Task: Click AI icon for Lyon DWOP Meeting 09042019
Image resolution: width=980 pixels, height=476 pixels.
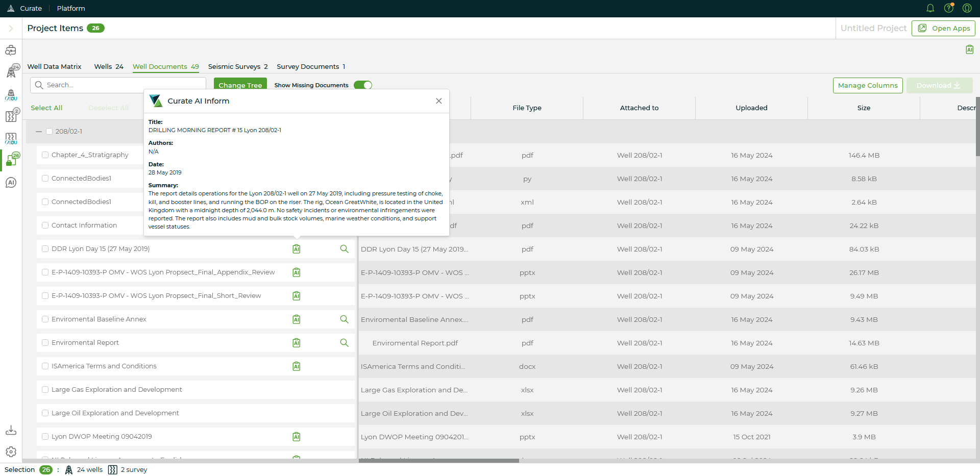Action: click(296, 437)
